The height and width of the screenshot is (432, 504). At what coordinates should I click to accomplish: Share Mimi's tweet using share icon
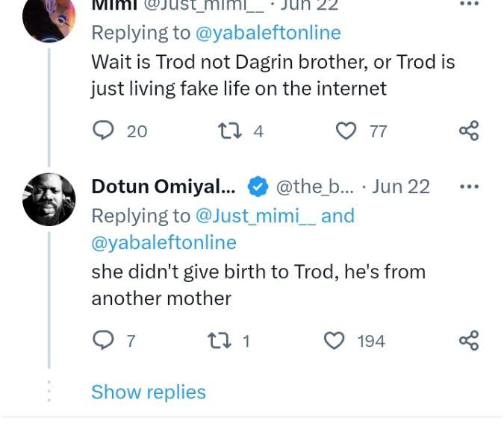tap(468, 131)
